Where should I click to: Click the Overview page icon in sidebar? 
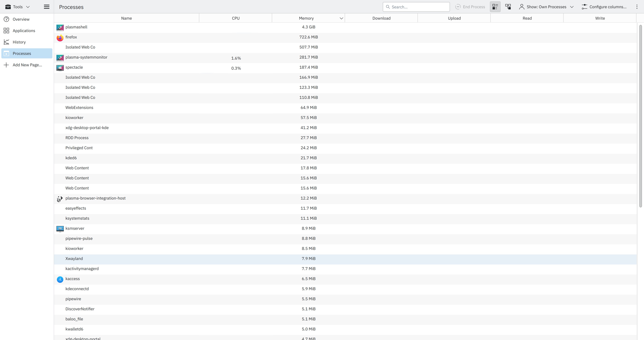point(7,19)
